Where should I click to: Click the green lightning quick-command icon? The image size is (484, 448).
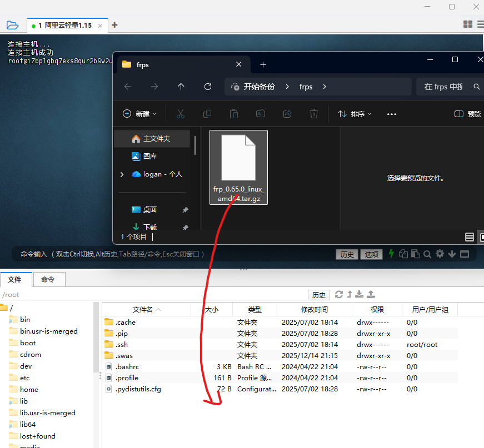[x=391, y=254]
